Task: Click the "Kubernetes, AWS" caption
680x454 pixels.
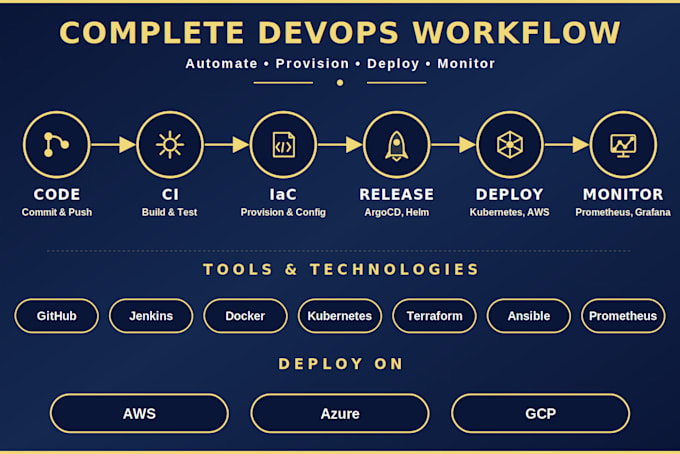Action: click(x=510, y=212)
